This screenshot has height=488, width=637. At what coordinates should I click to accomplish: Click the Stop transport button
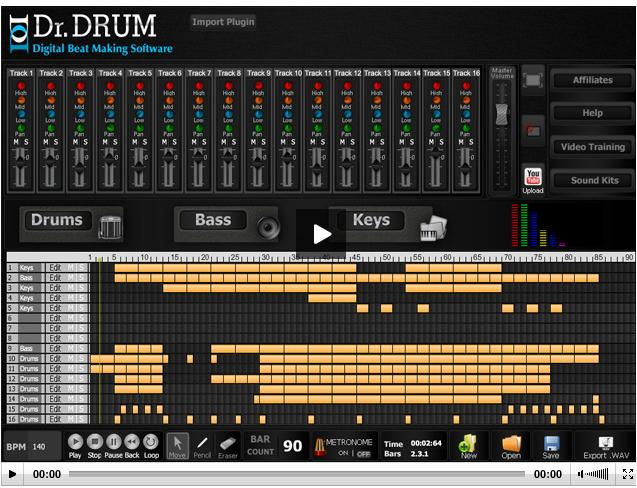[95, 442]
